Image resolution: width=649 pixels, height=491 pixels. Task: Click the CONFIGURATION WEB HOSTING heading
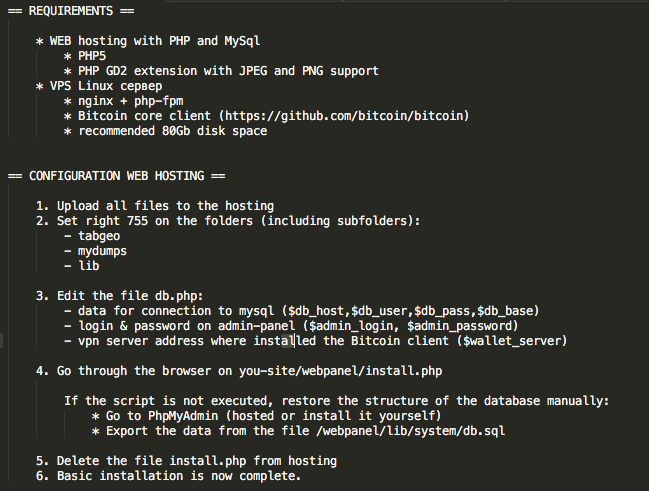(116, 176)
